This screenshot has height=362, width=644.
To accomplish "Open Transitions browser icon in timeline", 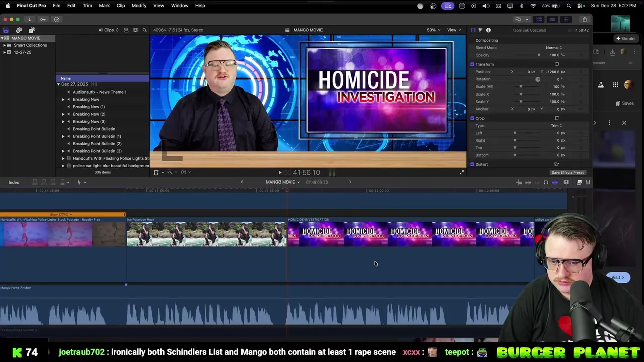I will pyautogui.click(x=588, y=182).
